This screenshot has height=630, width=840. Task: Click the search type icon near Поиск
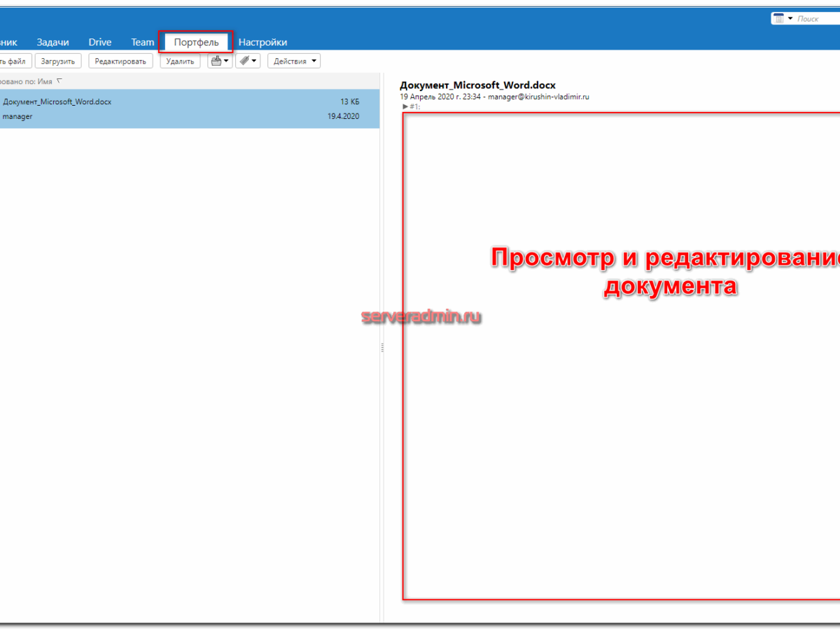coord(780,18)
